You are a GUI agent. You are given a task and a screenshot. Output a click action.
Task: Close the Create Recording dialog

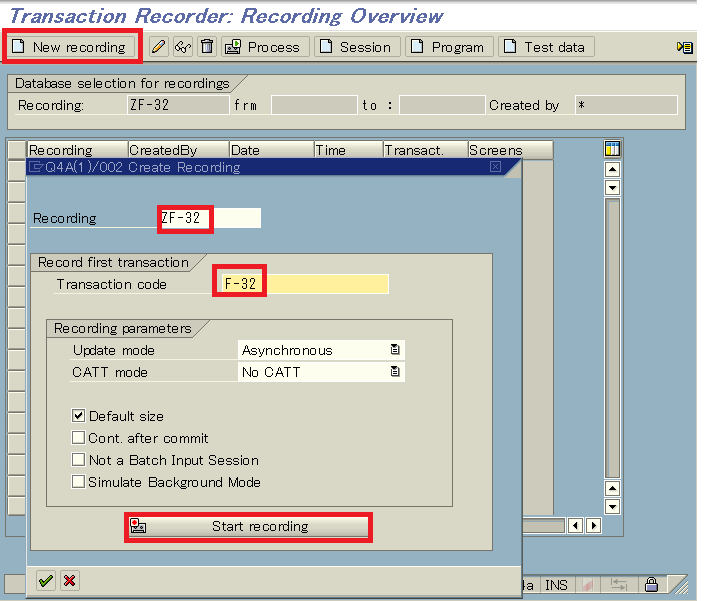point(495,167)
